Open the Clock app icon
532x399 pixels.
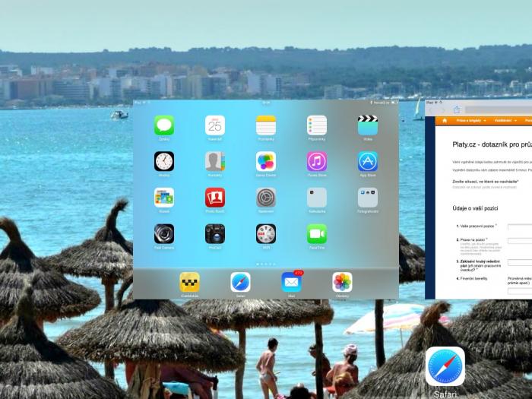pos(164,161)
